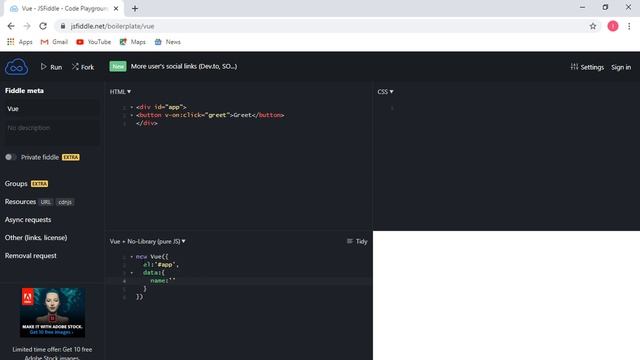The height and width of the screenshot is (360, 640).
Task: Open Settings in the top bar
Action: [x=587, y=67]
